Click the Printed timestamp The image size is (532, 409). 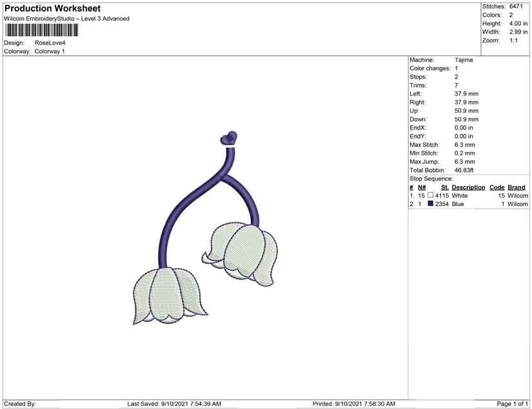coord(354,404)
